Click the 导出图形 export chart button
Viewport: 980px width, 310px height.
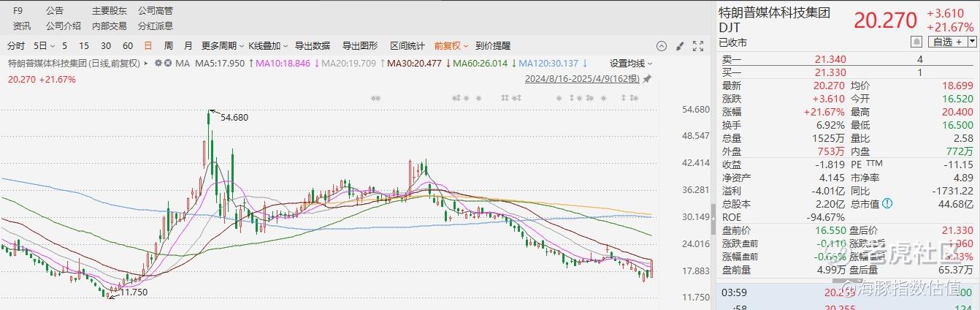(360, 45)
